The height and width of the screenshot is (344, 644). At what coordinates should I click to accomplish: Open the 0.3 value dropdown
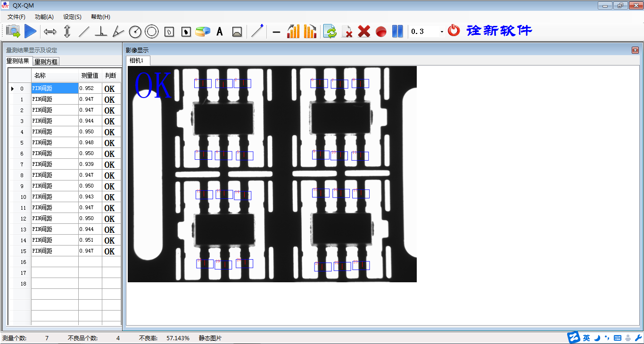pos(442,32)
